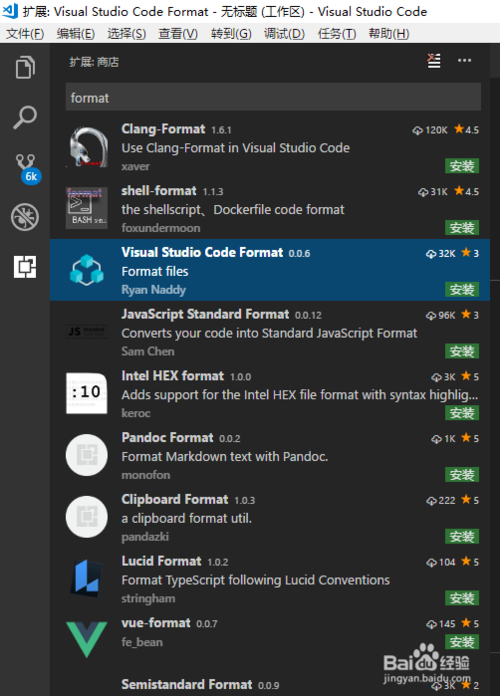Click the publisher name foxundermoon
Screen dimensions: 500x696
161,228
